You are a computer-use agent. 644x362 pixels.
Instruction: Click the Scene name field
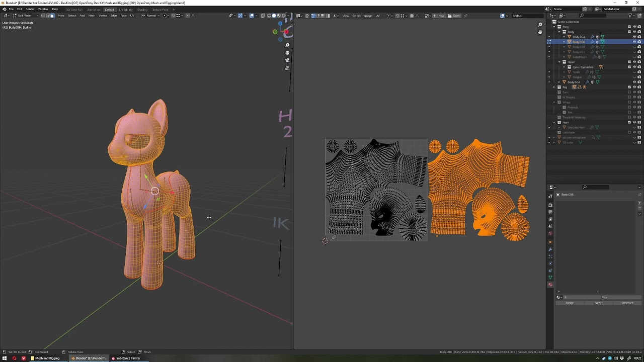pyautogui.click(x=568, y=9)
